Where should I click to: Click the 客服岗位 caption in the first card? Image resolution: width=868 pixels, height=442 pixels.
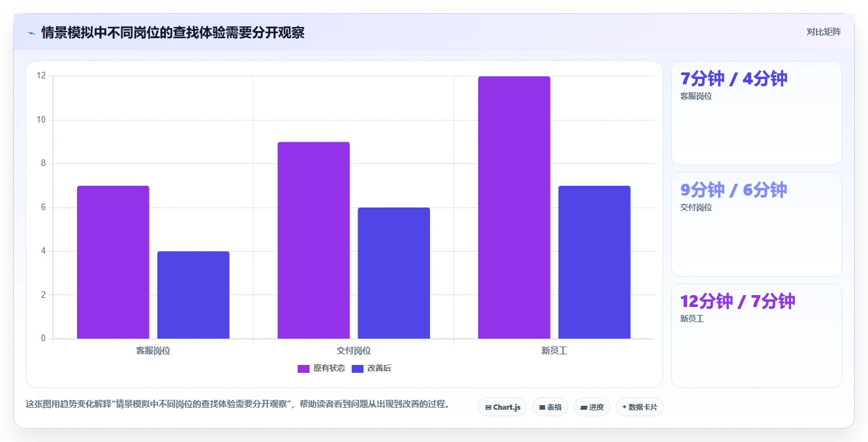696,96
